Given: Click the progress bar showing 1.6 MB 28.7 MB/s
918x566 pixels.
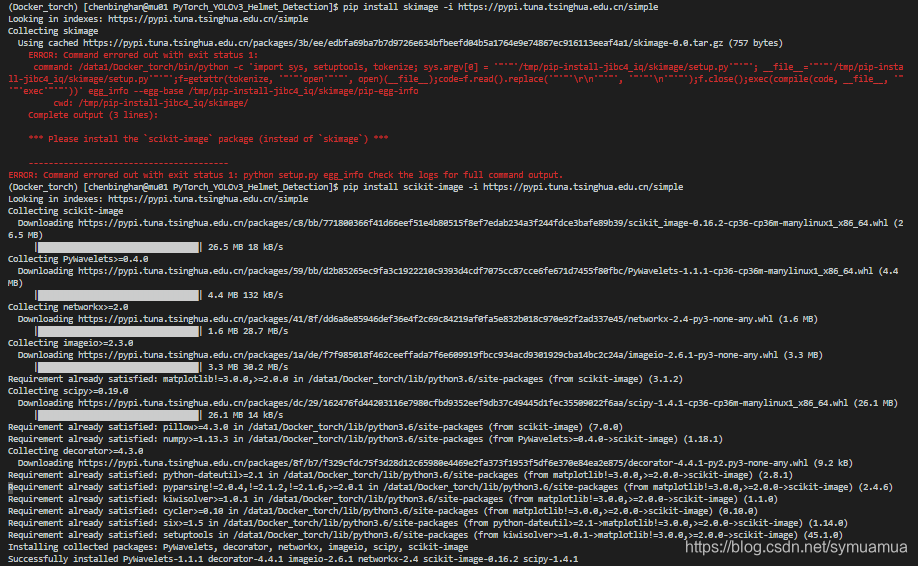Looking at the screenshot, I should coord(118,331).
